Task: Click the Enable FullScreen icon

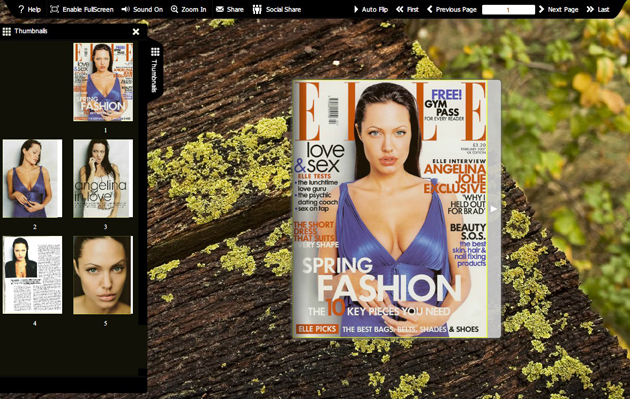Action: [54, 9]
